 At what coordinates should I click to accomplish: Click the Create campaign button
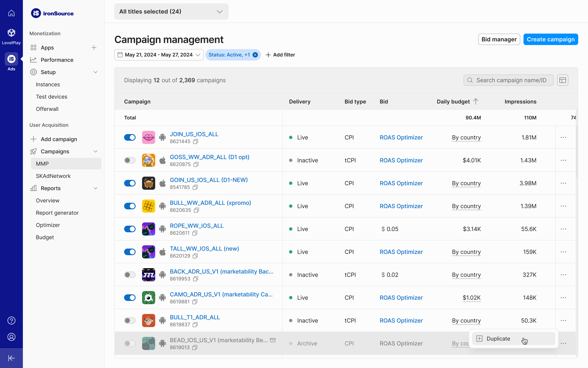(550, 39)
